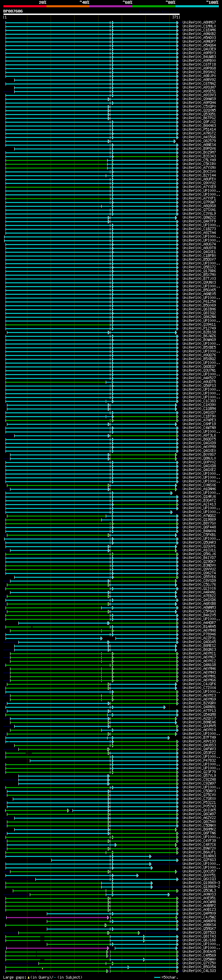Select the UniRef100_B6TPG2 label
Image resolution: width=222 pixels, height=980 pixels.
pyautogui.click(x=199, y=118)
